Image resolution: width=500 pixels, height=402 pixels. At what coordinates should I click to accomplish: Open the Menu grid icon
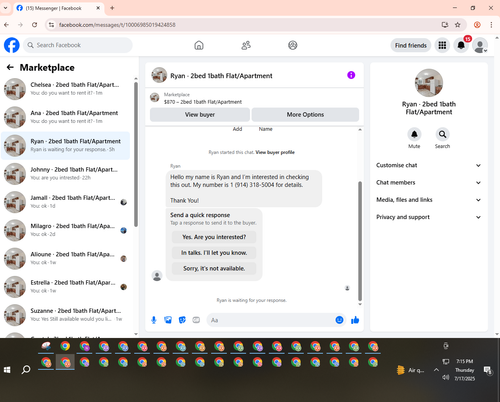tap(442, 45)
